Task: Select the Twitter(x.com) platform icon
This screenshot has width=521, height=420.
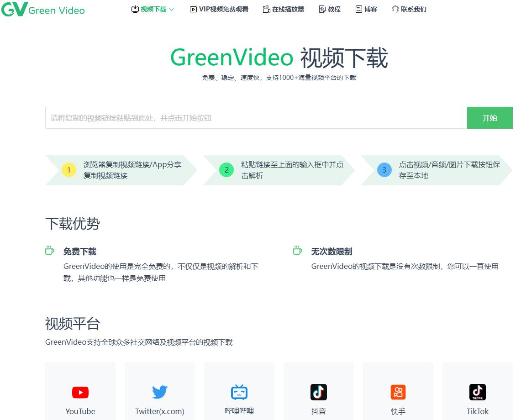Action: (x=159, y=392)
